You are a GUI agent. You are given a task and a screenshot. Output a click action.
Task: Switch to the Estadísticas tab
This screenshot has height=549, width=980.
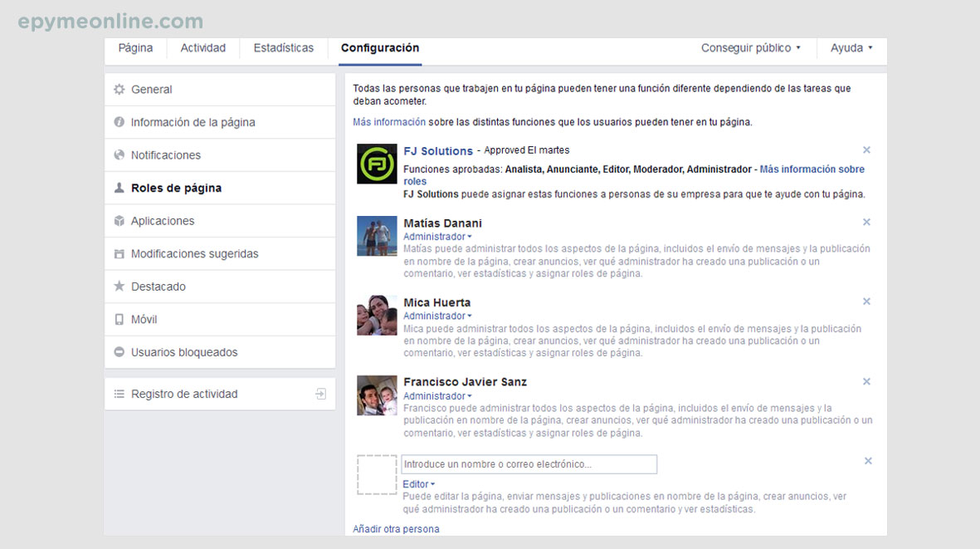click(283, 48)
